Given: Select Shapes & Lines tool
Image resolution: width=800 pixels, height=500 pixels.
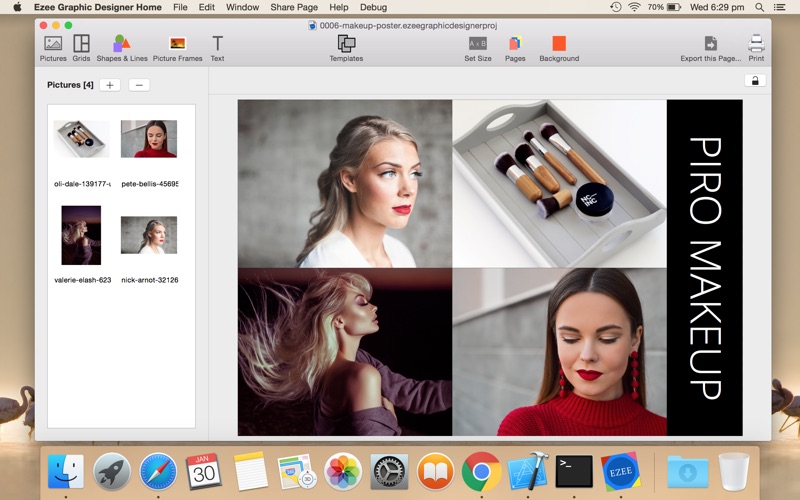Looking at the screenshot, I should tap(122, 48).
